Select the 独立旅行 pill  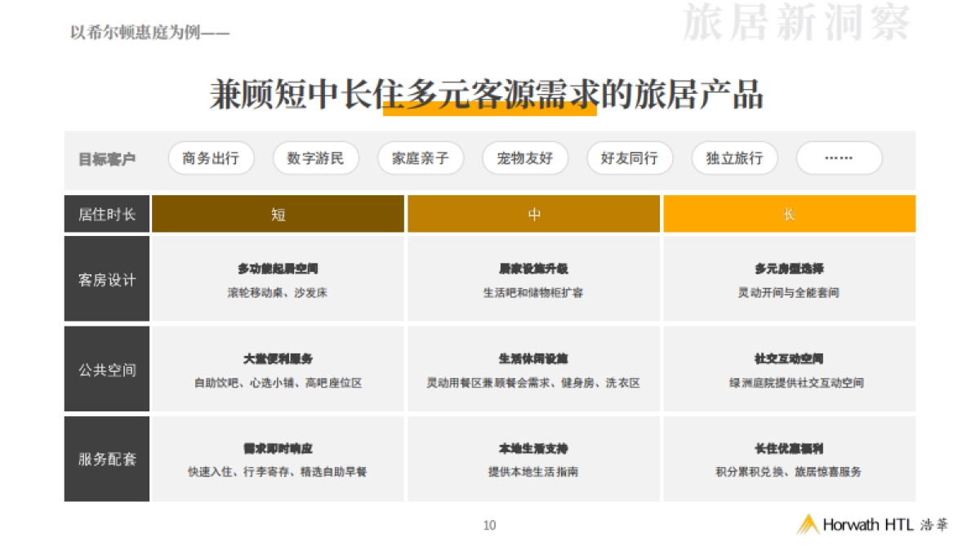(734, 158)
